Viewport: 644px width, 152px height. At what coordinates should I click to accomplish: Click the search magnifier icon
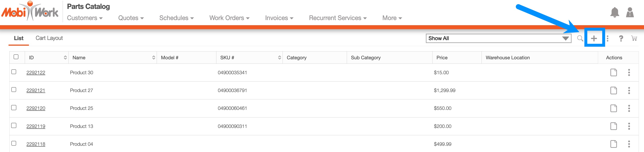click(x=580, y=38)
